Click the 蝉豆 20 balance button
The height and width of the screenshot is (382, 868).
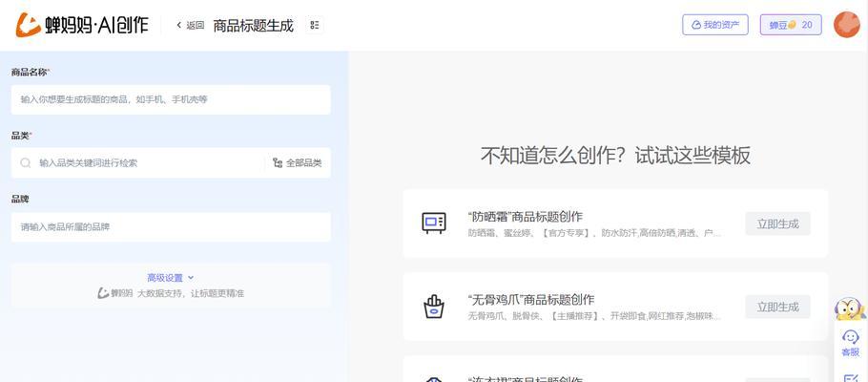[x=791, y=25]
